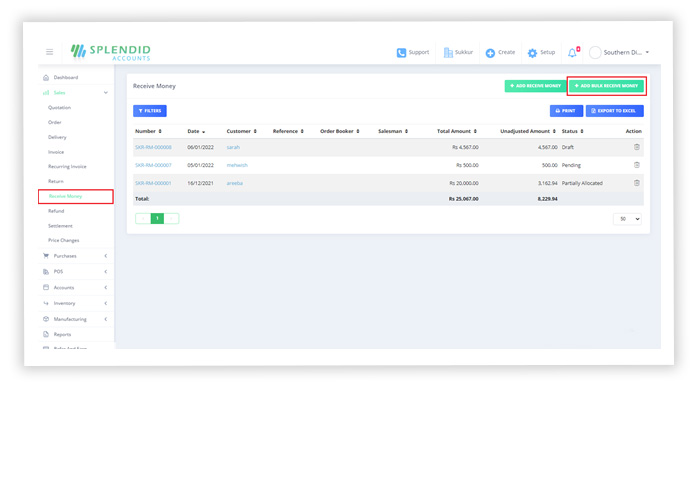
Task: Open Invoice in Sales menu
Action: (56, 152)
